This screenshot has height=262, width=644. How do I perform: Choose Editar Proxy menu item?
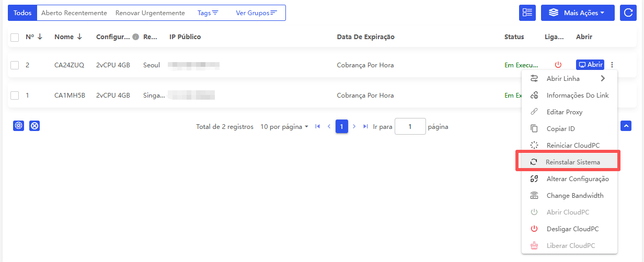(570, 112)
